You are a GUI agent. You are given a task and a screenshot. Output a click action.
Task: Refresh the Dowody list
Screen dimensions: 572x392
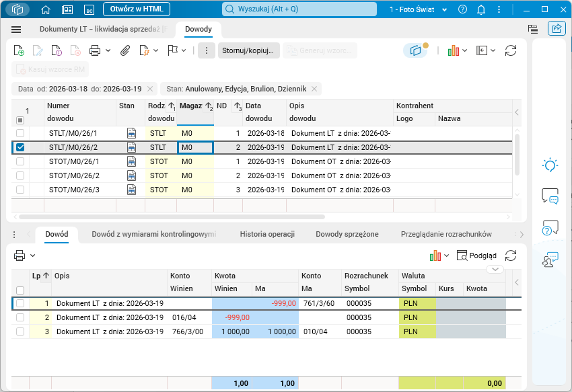(511, 50)
